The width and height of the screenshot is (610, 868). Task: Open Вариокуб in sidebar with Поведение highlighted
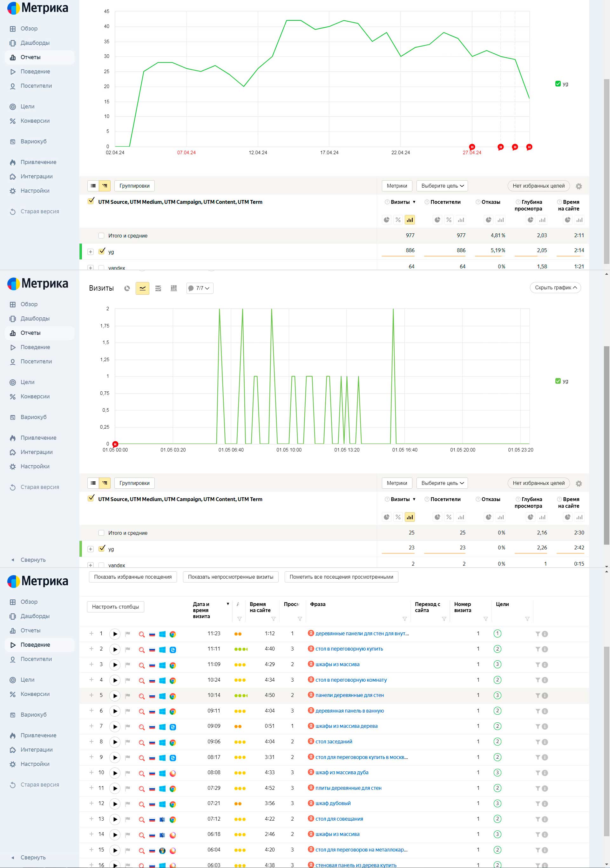[33, 714]
